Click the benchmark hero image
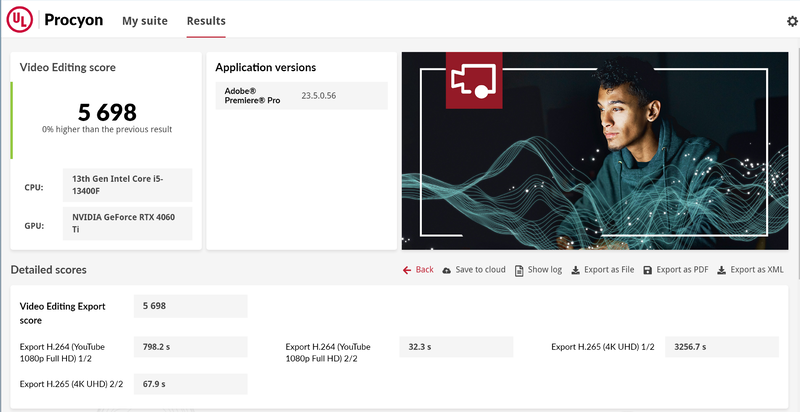800x412 pixels. 595,151
